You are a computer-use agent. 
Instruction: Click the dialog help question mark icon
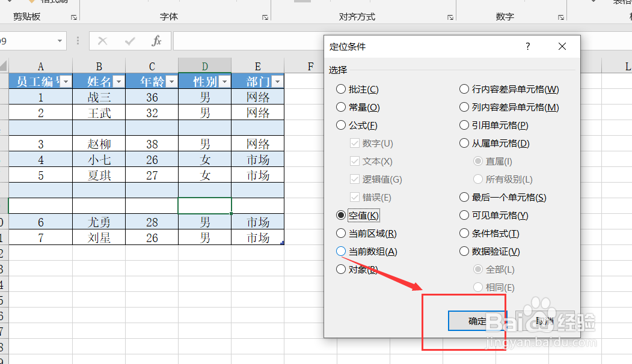527,46
